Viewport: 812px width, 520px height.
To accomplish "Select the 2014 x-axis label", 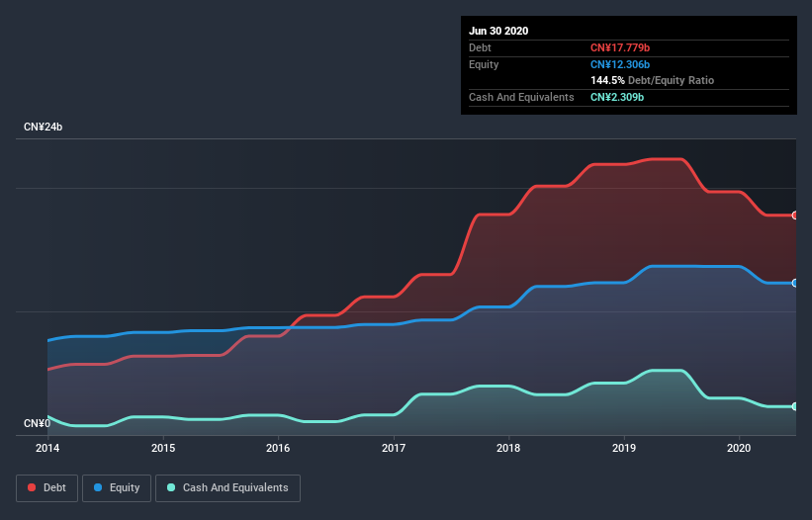I will tap(47, 448).
